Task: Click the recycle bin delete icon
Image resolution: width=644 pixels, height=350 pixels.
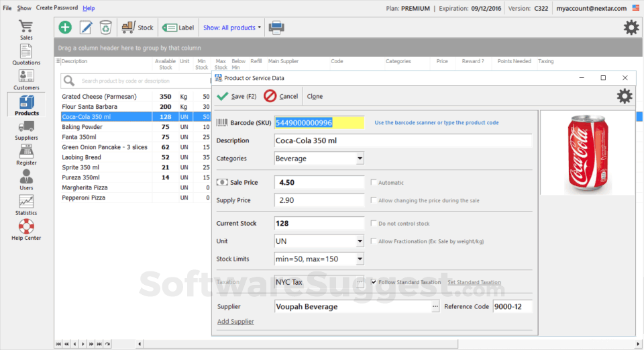Action: 106,28
